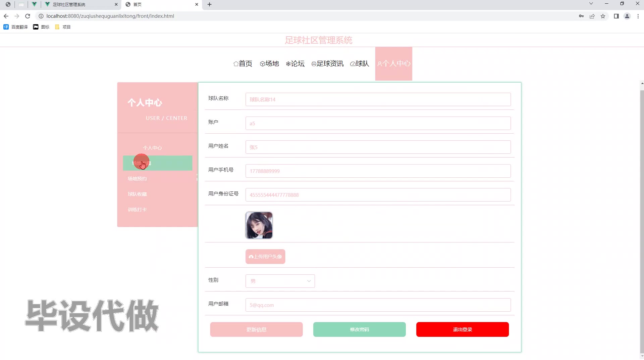Click the 足球社区管理系统 page title
Image resolution: width=644 pixels, height=360 pixels.
tap(319, 40)
